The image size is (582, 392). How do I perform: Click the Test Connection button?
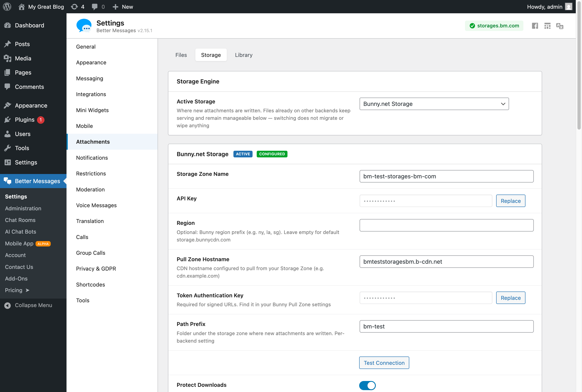click(384, 363)
